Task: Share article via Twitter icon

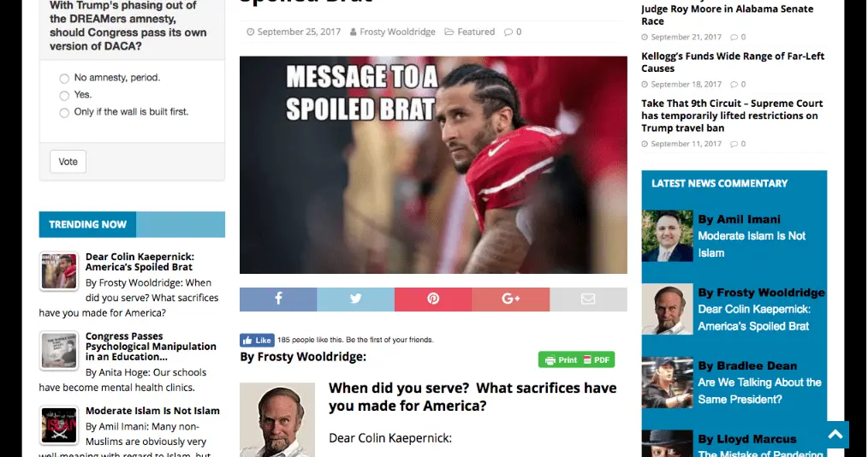Action: (355, 300)
